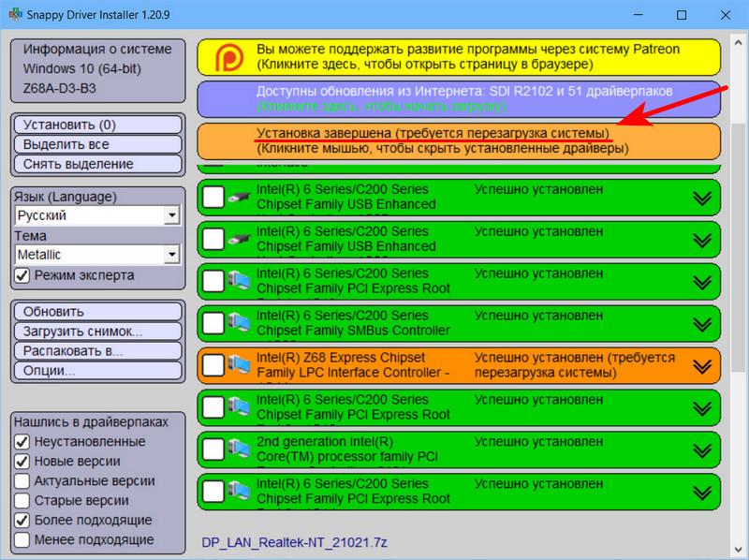
Task: Click the Snappy Driver Installer title bar icon
Action: tap(15, 14)
